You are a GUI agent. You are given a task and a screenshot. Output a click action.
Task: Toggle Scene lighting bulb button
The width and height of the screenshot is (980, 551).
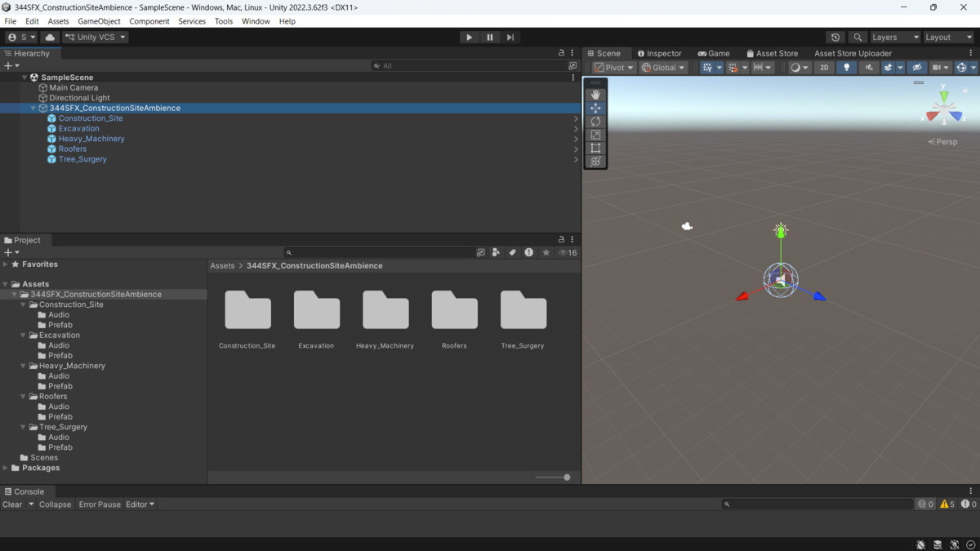click(846, 68)
